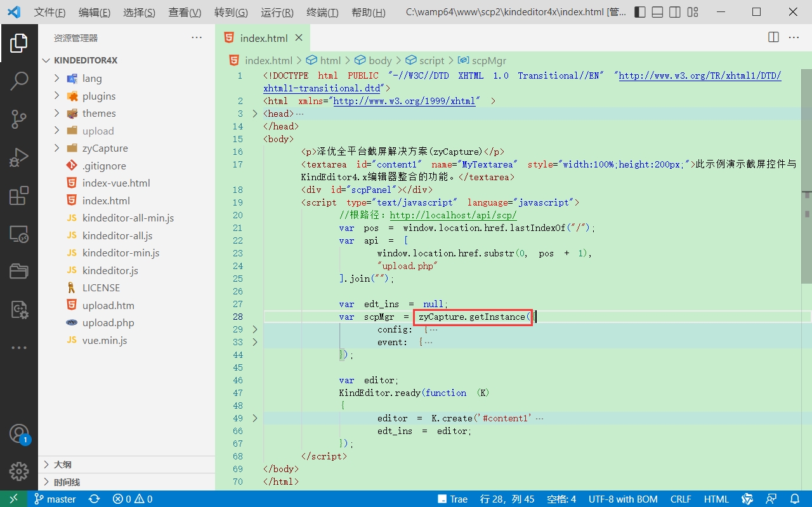
Task: Expand the folded head section on line 3
Action: 255,114
